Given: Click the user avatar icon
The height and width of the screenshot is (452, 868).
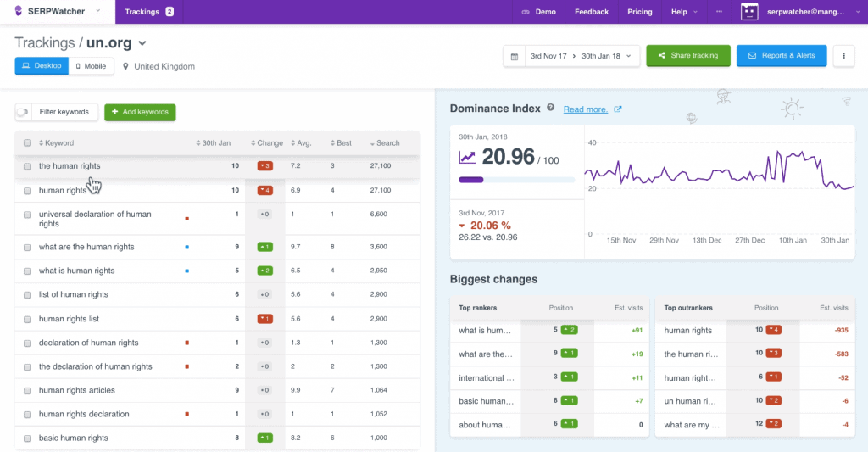Looking at the screenshot, I should 749,12.
